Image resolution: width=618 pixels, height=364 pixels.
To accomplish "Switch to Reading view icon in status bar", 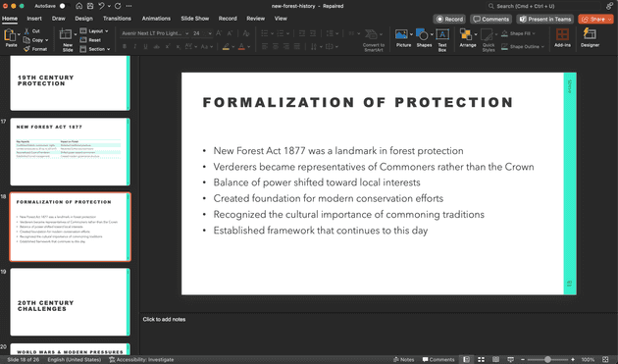I will (x=495, y=359).
